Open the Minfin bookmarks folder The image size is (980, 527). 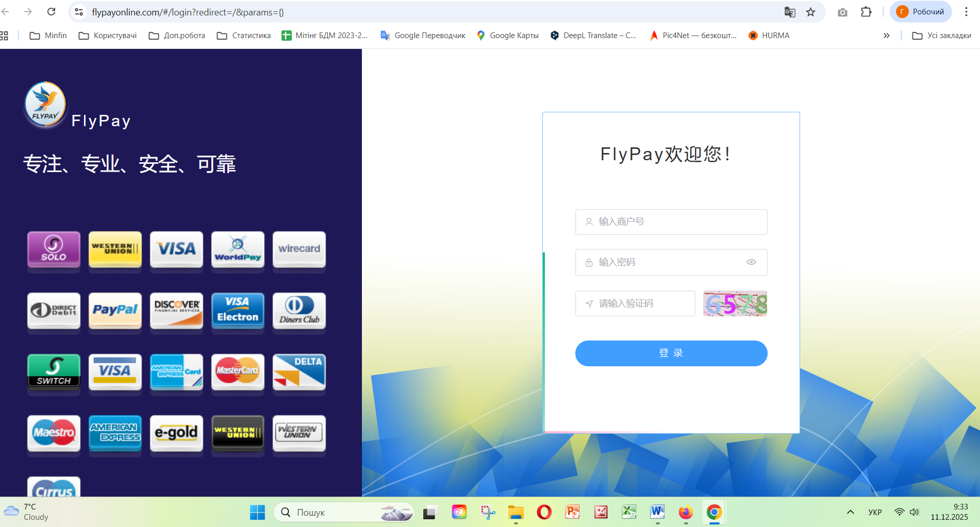pos(48,36)
